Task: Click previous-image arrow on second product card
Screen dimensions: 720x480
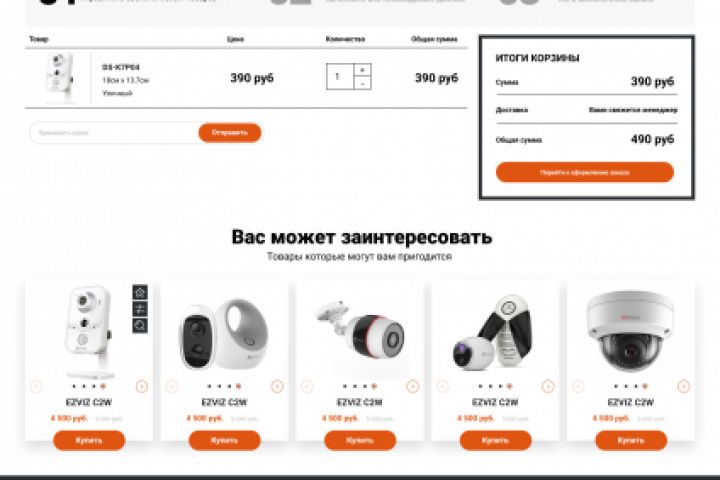Action: [172, 386]
